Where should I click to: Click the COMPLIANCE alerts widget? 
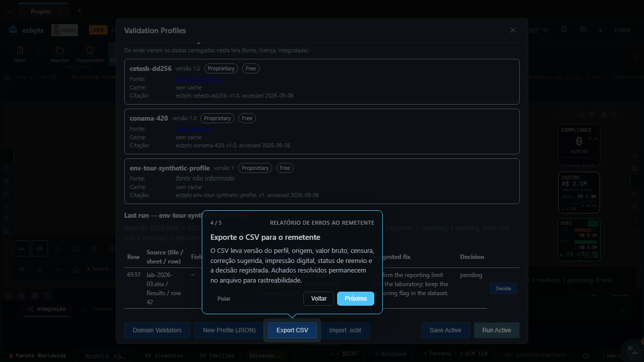[x=579, y=145]
